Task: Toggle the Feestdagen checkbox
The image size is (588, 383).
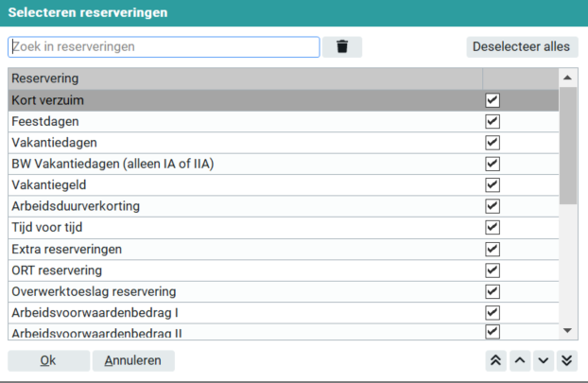Action: click(x=492, y=122)
